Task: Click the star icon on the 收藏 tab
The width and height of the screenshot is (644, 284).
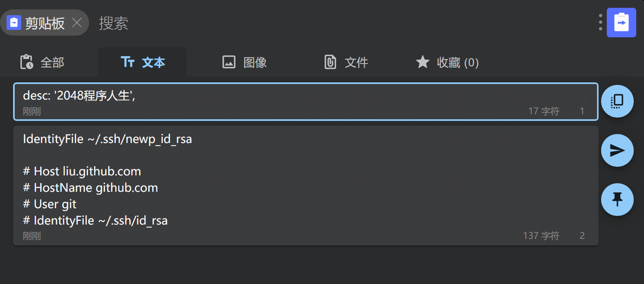Action: coord(422,62)
